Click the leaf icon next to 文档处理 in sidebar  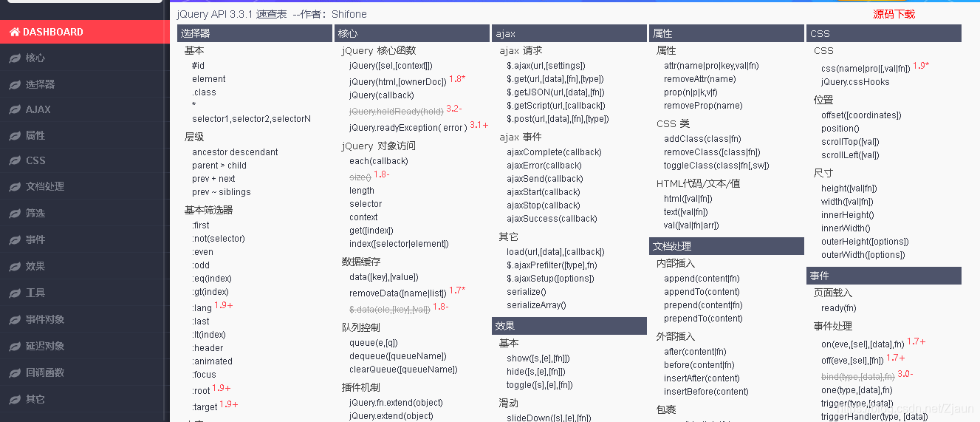(x=14, y=186)
